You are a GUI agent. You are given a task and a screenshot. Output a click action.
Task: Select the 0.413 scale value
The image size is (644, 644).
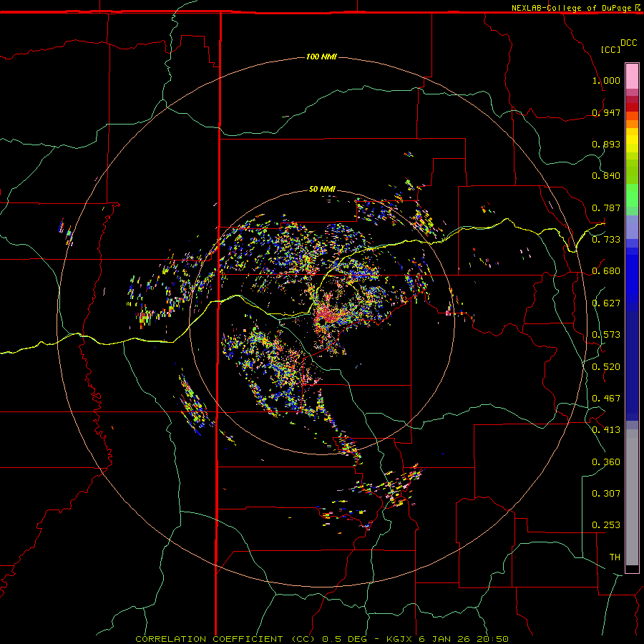click(606, 430)
